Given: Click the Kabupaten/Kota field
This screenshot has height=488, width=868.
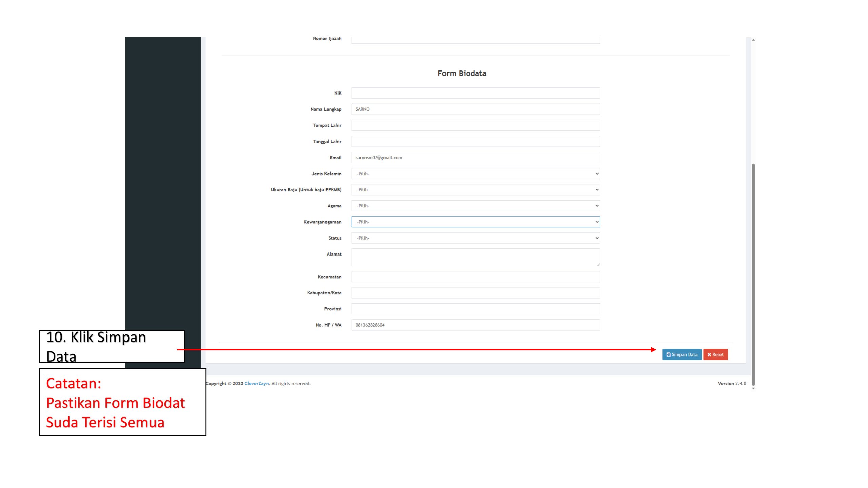Looking at the screenshot, I should point(475,293).
